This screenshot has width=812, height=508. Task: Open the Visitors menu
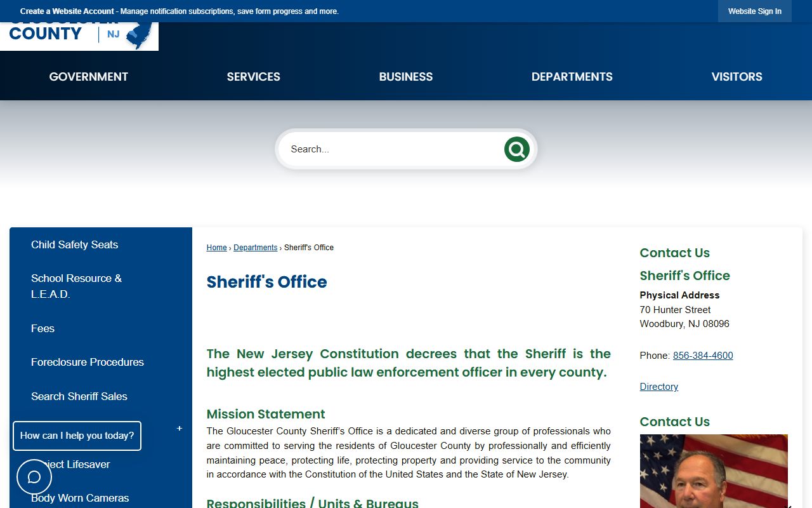737,77
